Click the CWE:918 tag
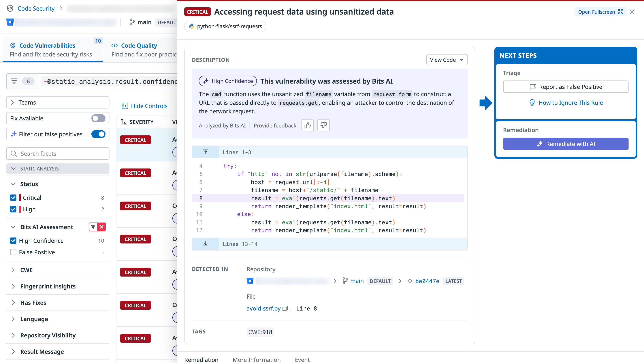The width and height of the screenshot is (644, 363). click(x=260, y=332)
